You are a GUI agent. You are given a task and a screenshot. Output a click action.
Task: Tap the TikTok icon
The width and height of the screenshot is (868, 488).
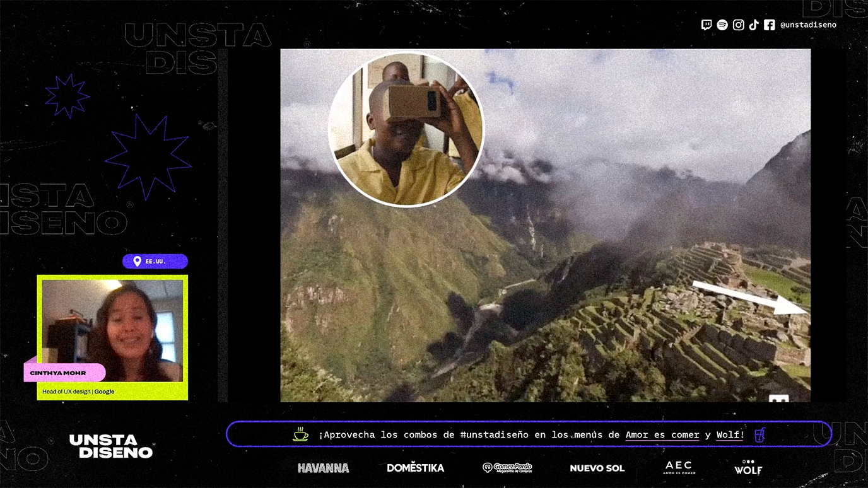point(754,25)
